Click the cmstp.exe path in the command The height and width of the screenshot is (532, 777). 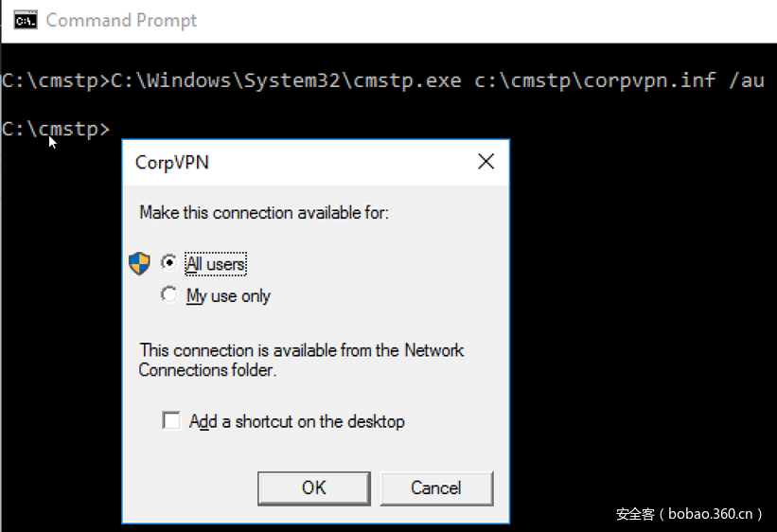coord(287,80)
